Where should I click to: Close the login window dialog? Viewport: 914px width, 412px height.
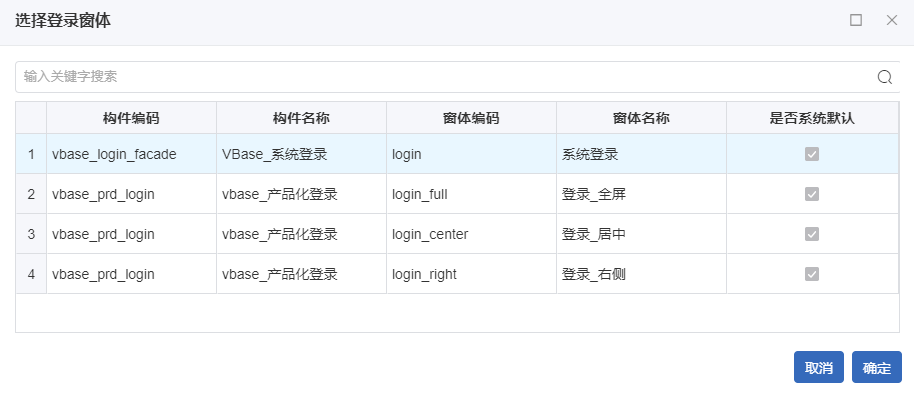tap(892, 20)
